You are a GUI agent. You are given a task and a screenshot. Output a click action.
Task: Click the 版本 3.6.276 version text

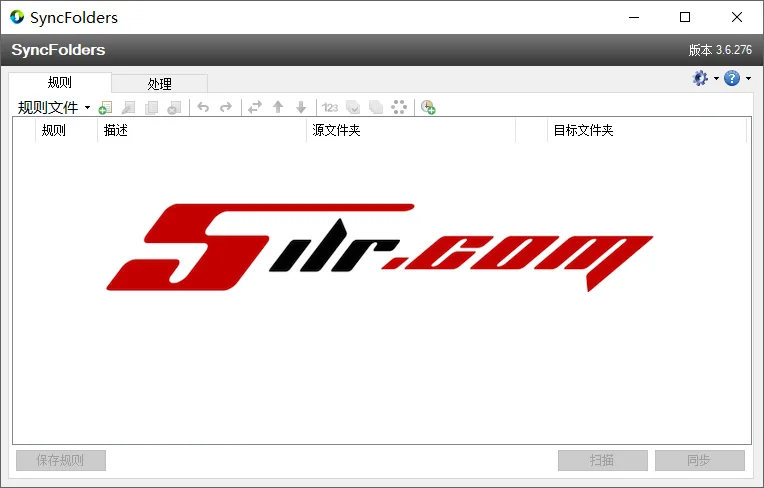point(720,50)
